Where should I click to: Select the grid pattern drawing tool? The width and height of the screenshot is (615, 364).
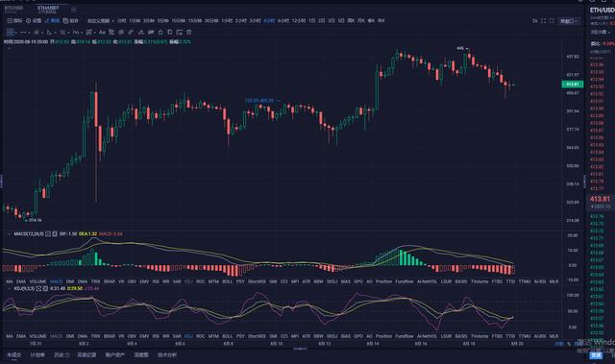coord(89,32)
